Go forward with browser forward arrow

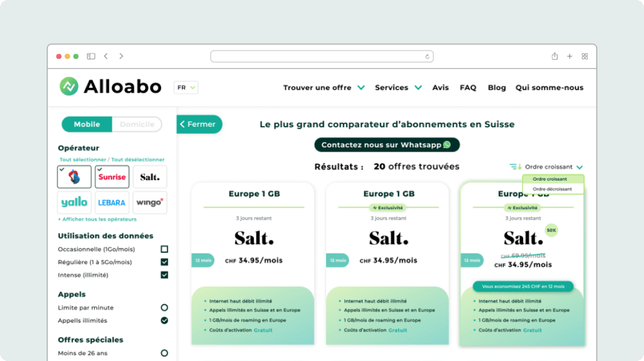121,56
